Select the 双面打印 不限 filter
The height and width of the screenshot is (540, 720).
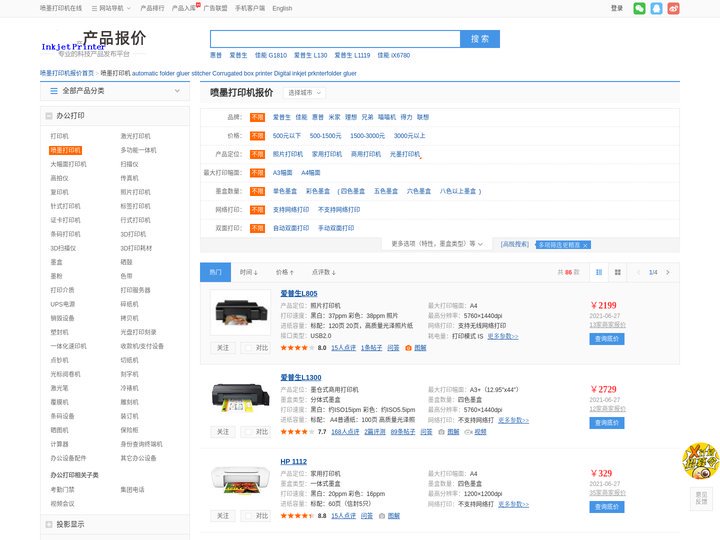tap(257, 228)
